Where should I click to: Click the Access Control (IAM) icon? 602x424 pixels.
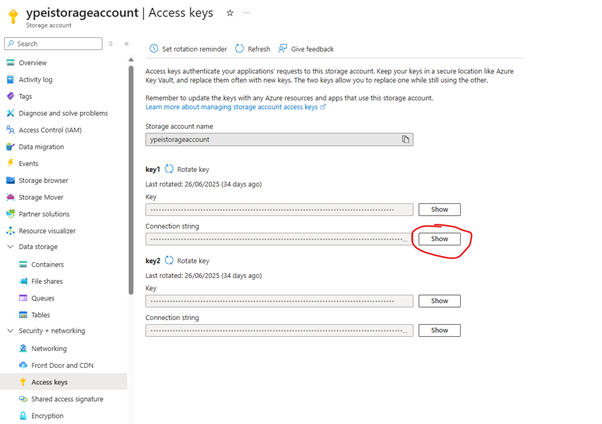(x=10, y=130)
